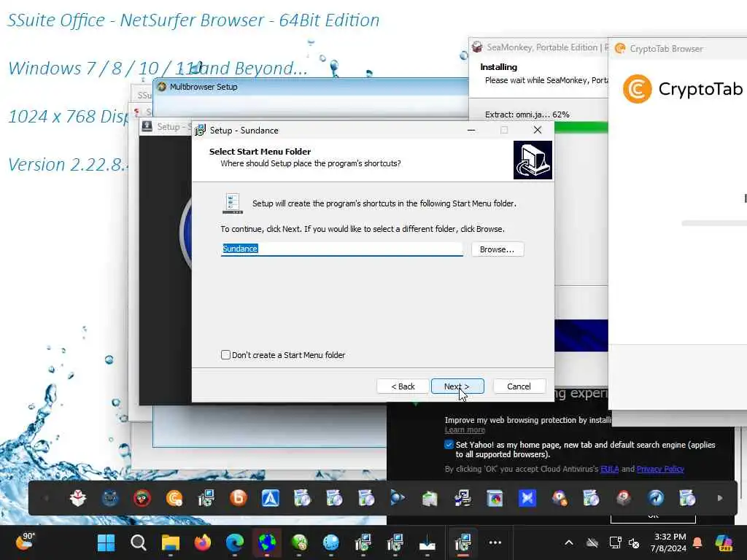The width and height of the screenshot is (747, 560).
Task: Cancel the Sundance setup
Action: pyautogui.click(x=519, y=386)
